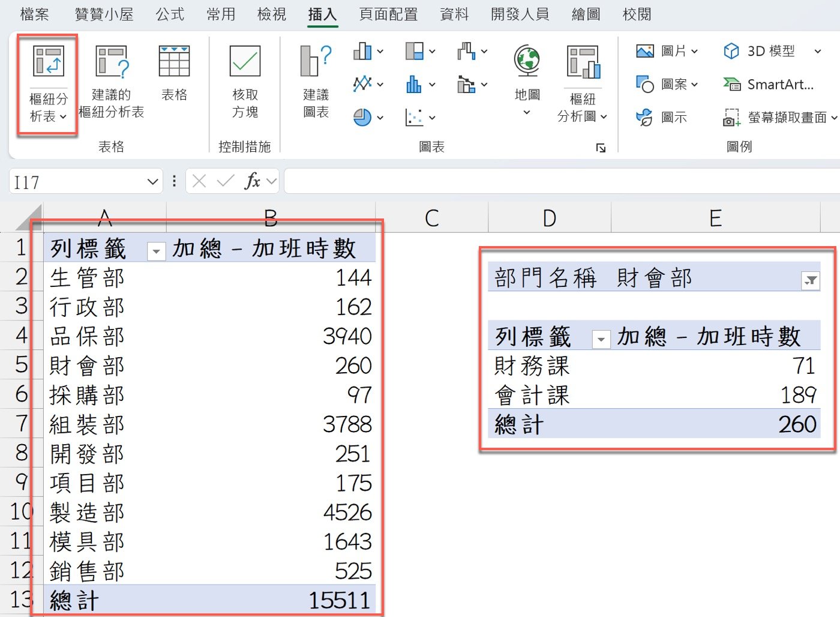The image size is (840, 617).
Task: Expand the 圖片 pictures dropdown
Action: 694,52
